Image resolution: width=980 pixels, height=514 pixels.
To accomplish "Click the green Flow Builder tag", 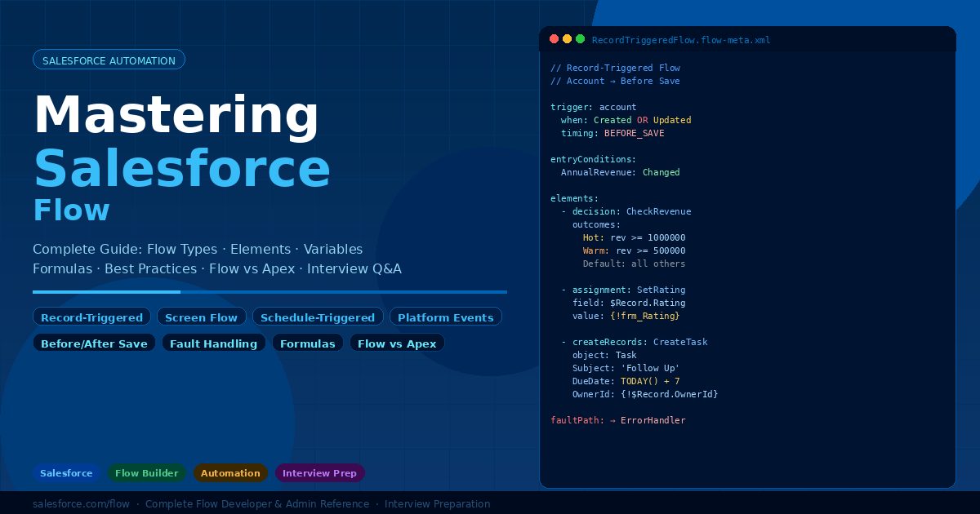I will (x=147, y=473).
